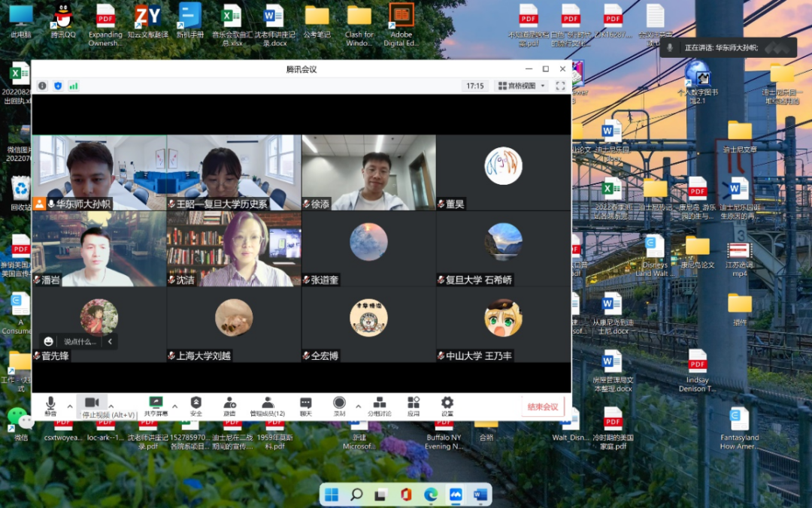
Task: Open emoji reactions smiley in 菅先锋 tile
Action: point(48,341)
